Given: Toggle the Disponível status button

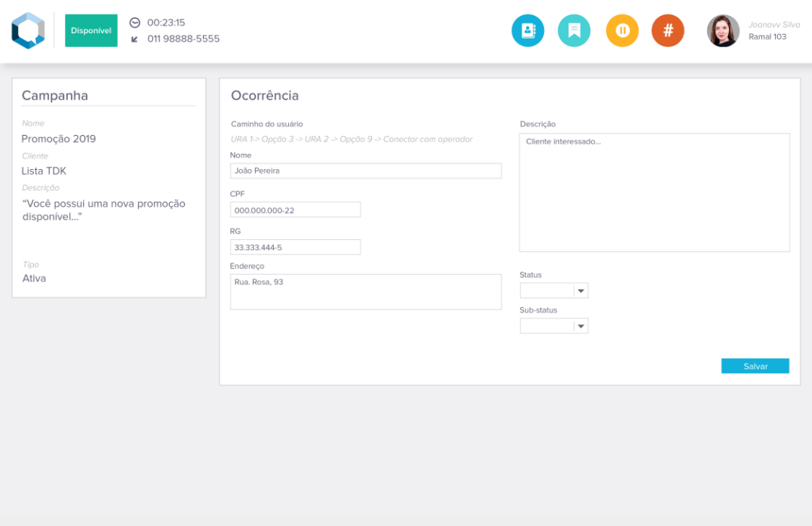Looking at the screenshot, I should [x=91, y=30].
